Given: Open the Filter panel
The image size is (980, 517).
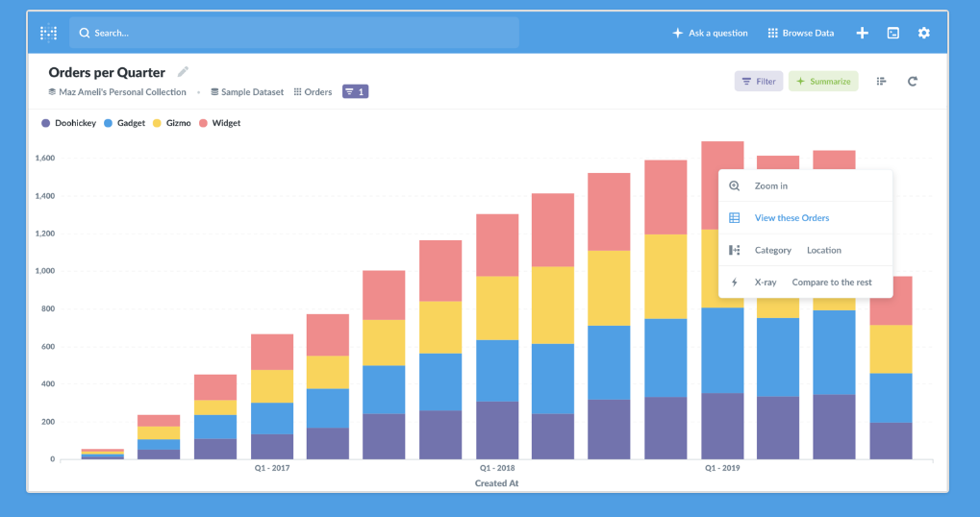Looking at the screenshot, I should 758,82.
